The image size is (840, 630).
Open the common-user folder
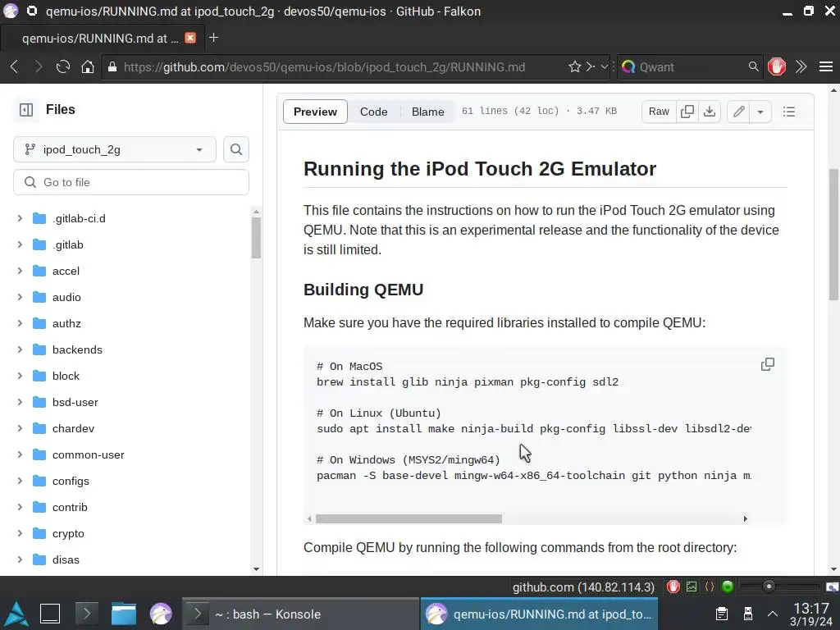point(89,454)
